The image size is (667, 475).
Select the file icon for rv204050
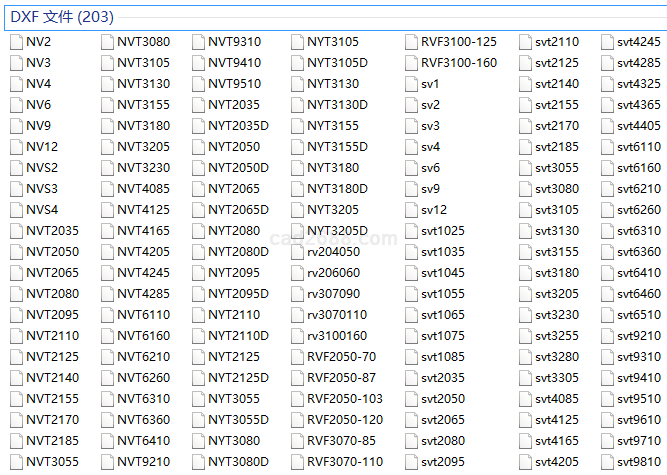(297, 252)
